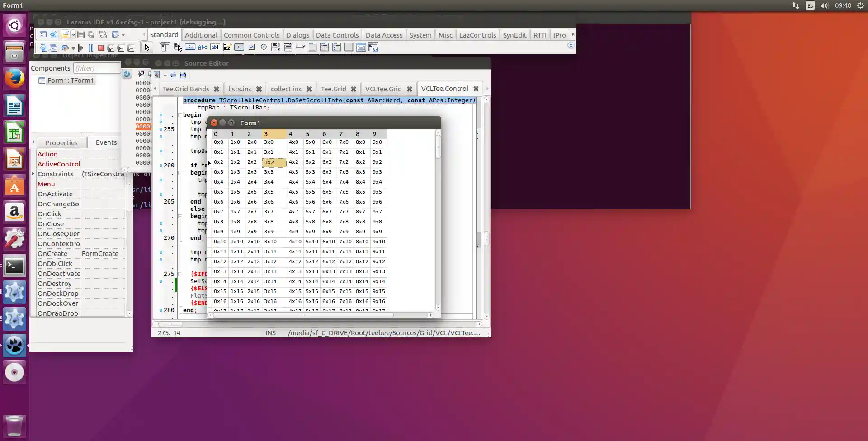The image size is (868, 441).
Task: Switch to the Additional palette tab
Action: coord(201,35)
